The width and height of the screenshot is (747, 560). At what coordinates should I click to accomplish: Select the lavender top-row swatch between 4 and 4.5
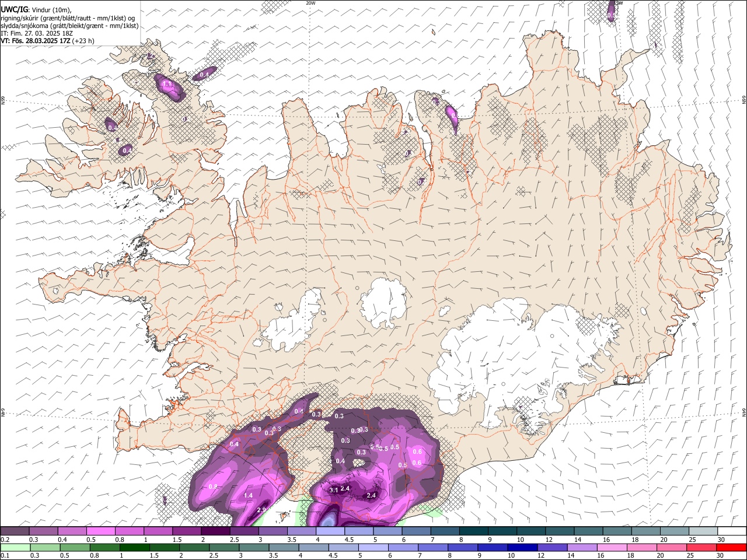pos(330,531)
